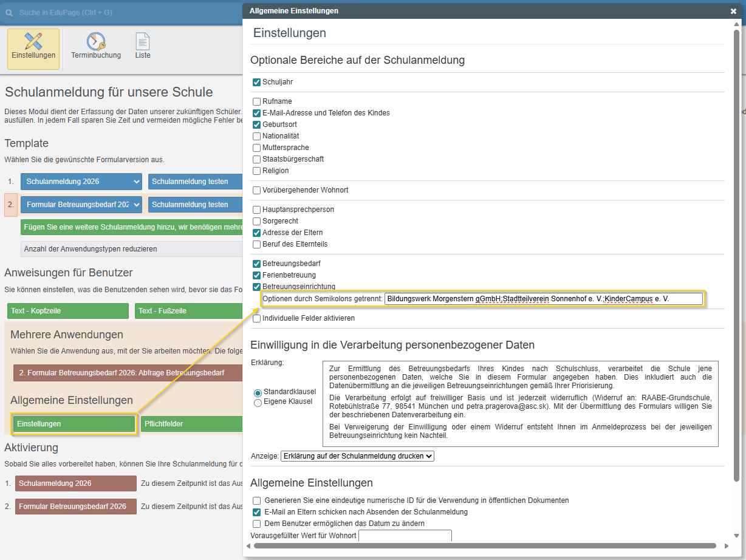746x560 pixels.
Task: Uncheck the Geburtsort checkbox
Action: tap(257, 125)
